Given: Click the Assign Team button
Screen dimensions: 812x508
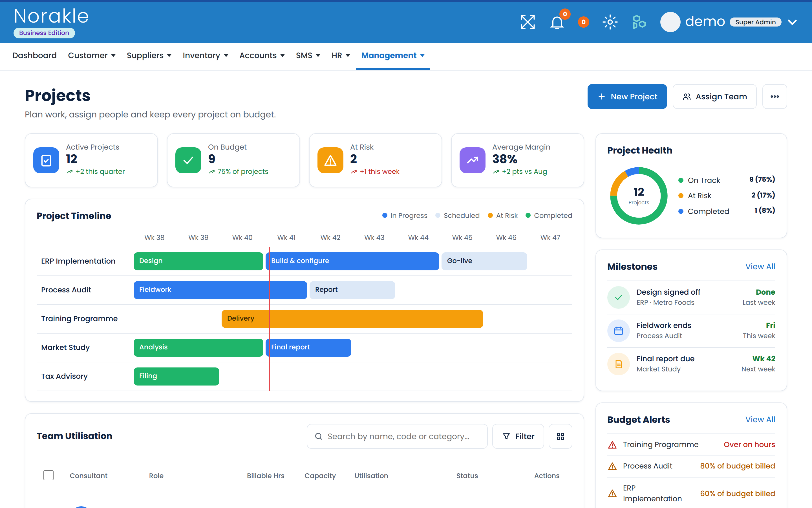Looking at the screenshot, I should pos(714,97).
